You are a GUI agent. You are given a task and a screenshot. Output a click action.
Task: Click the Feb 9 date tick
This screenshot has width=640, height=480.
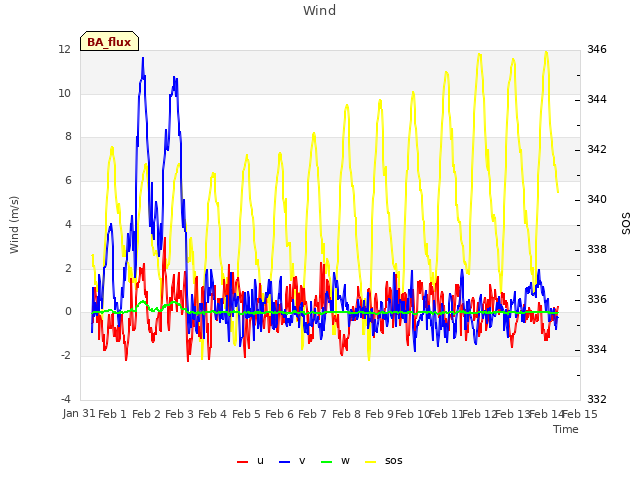pos(379,414)
